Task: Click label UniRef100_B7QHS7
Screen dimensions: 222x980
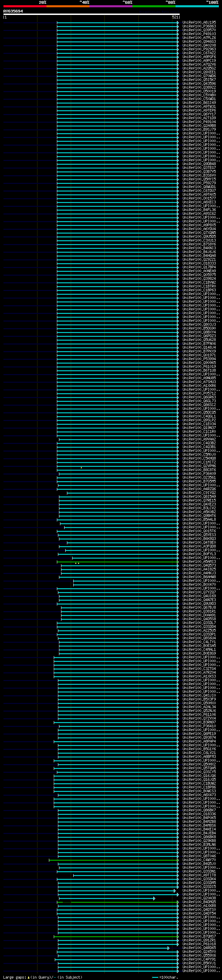Action: point(199,937)
